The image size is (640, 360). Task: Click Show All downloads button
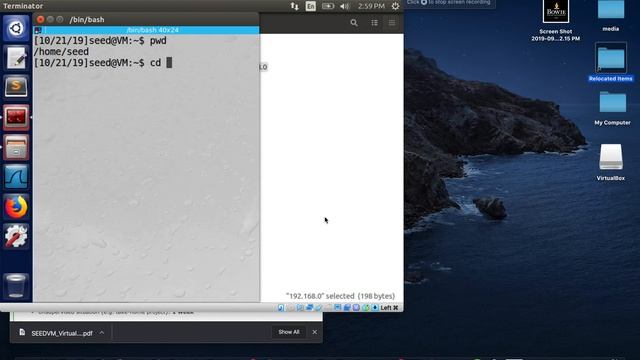(x=289, y=332)
